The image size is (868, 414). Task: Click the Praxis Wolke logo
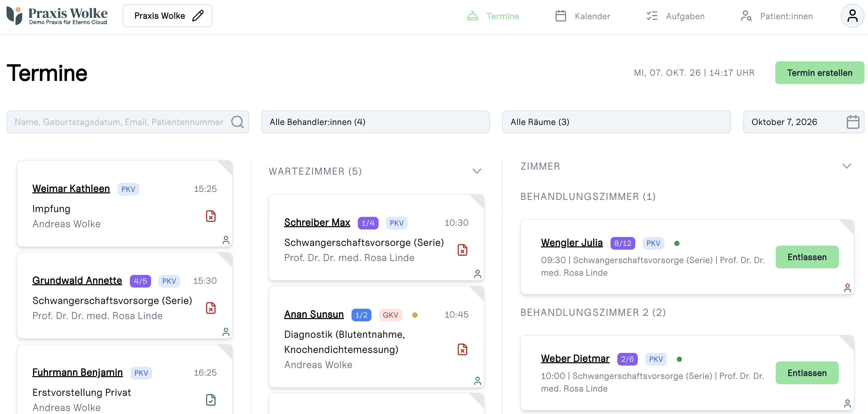point(57,15)
